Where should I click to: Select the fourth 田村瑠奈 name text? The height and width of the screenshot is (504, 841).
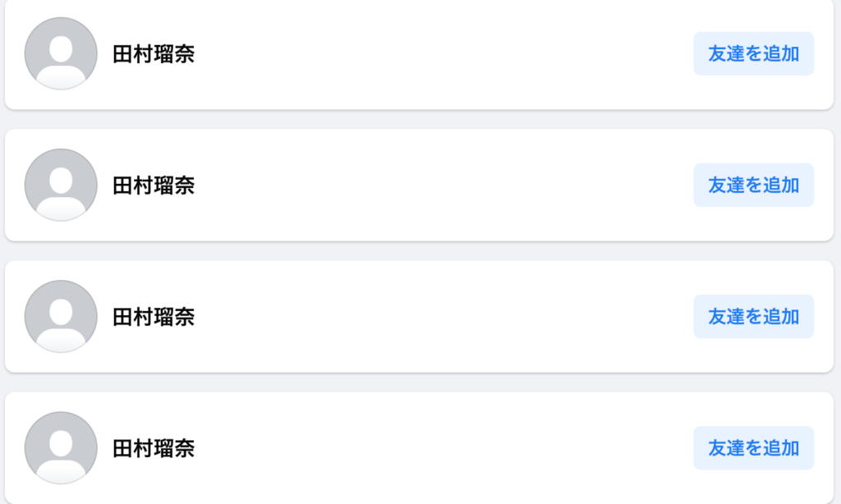tap(154, 448)
